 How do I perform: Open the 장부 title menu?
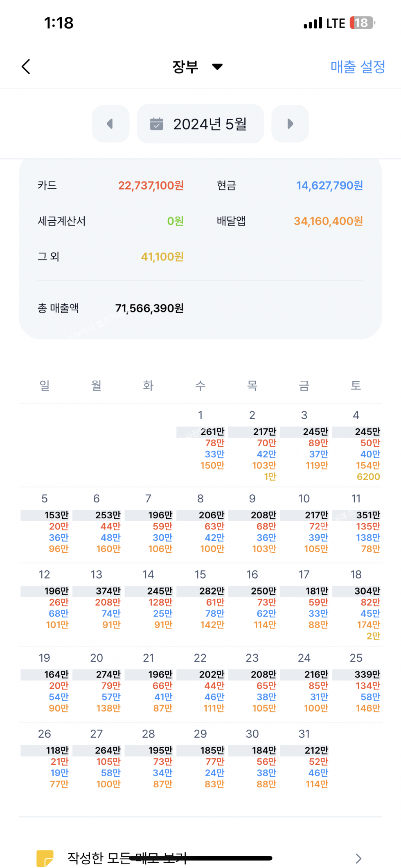pos(185,67)
